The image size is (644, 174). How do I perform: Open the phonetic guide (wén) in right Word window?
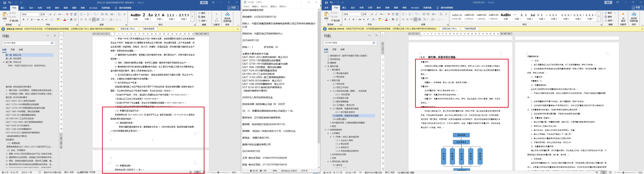pyautogui.click(x=393, y=14)
